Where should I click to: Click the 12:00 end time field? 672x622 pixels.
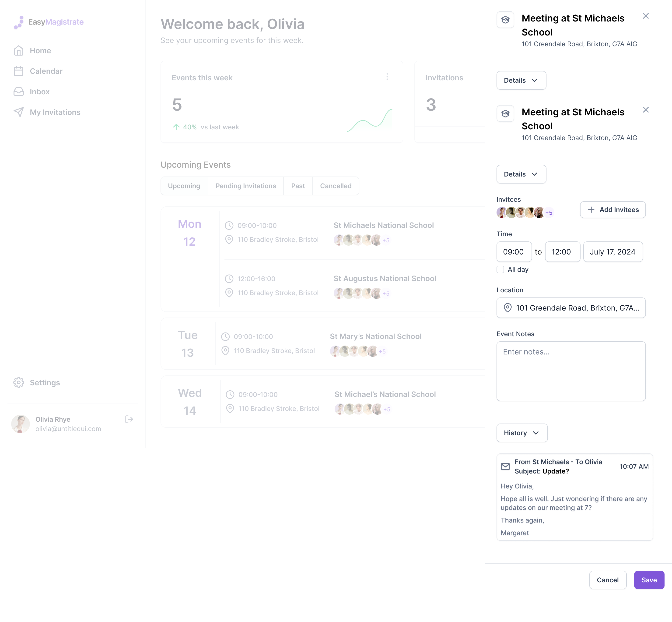tap(562, 252)
